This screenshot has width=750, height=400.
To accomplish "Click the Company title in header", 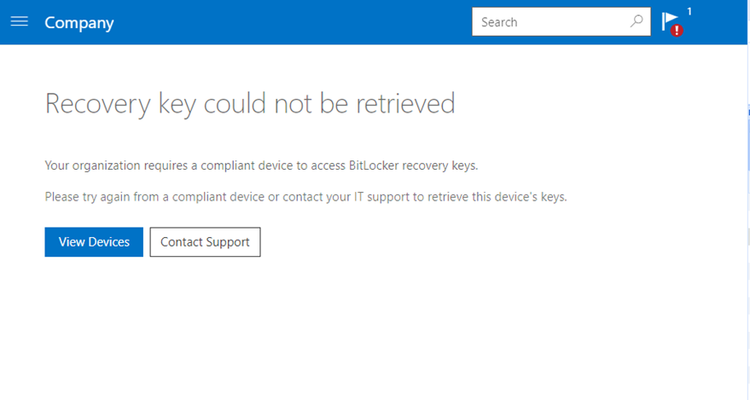I will point(79,22).
